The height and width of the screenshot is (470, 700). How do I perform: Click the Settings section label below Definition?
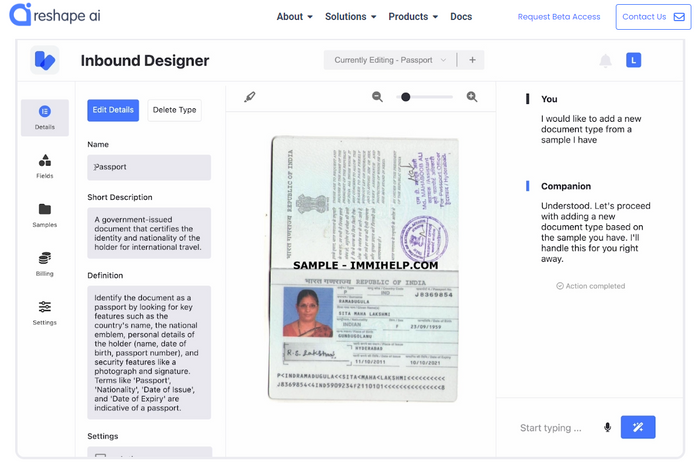pos(103,436)
